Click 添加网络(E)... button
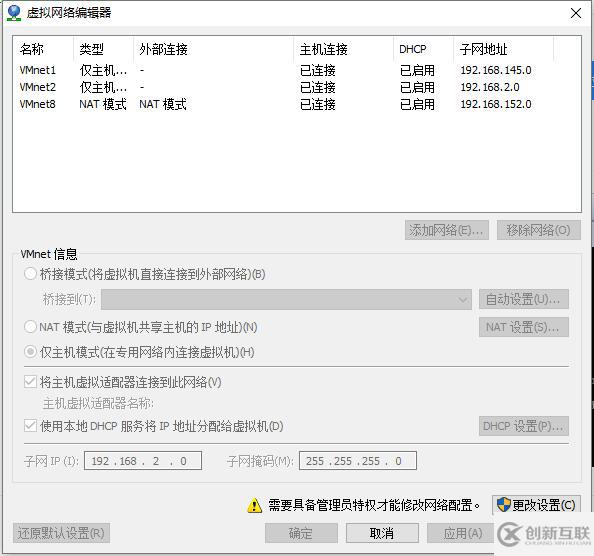Screen dimensions: 594x556 [447, 230]
